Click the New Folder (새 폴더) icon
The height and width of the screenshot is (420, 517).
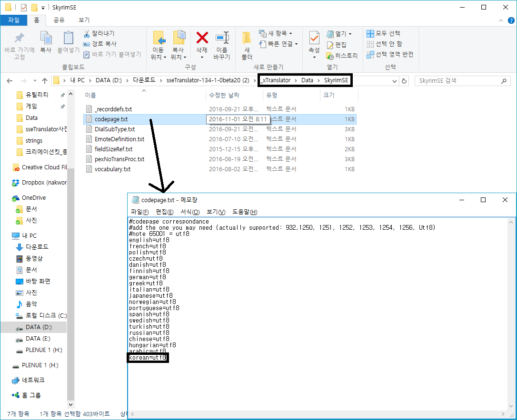[x=247, y=38]
